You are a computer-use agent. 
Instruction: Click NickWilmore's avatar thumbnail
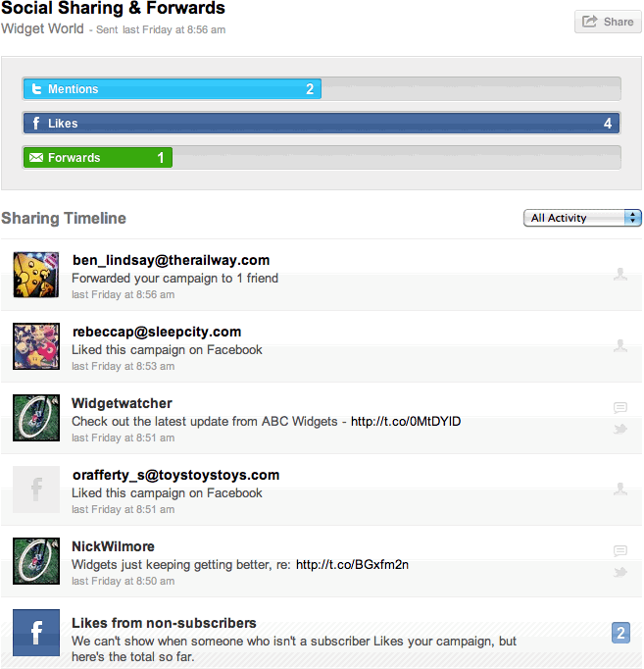tap(36, 561)
